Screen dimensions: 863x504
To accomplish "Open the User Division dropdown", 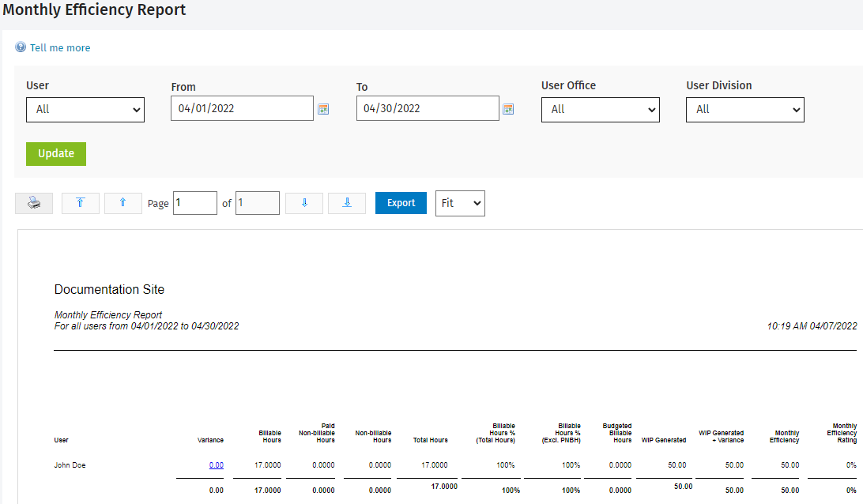I will [744, 109].
